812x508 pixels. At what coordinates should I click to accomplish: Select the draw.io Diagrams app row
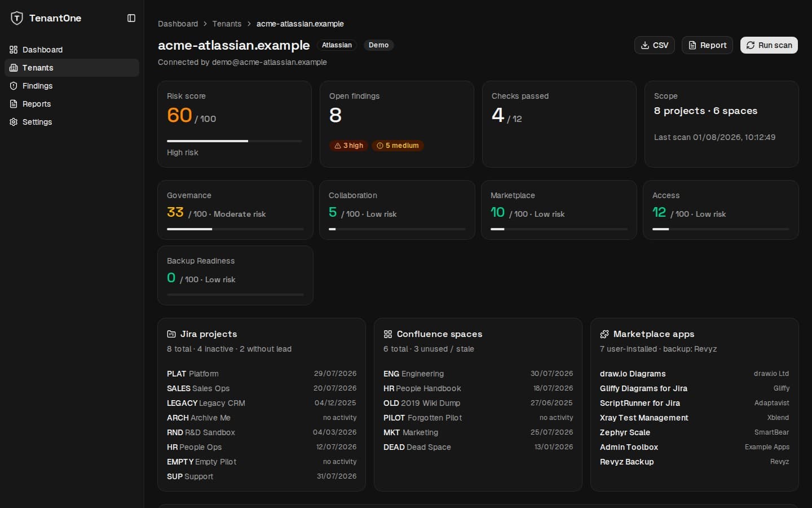(x=695, y=374)
